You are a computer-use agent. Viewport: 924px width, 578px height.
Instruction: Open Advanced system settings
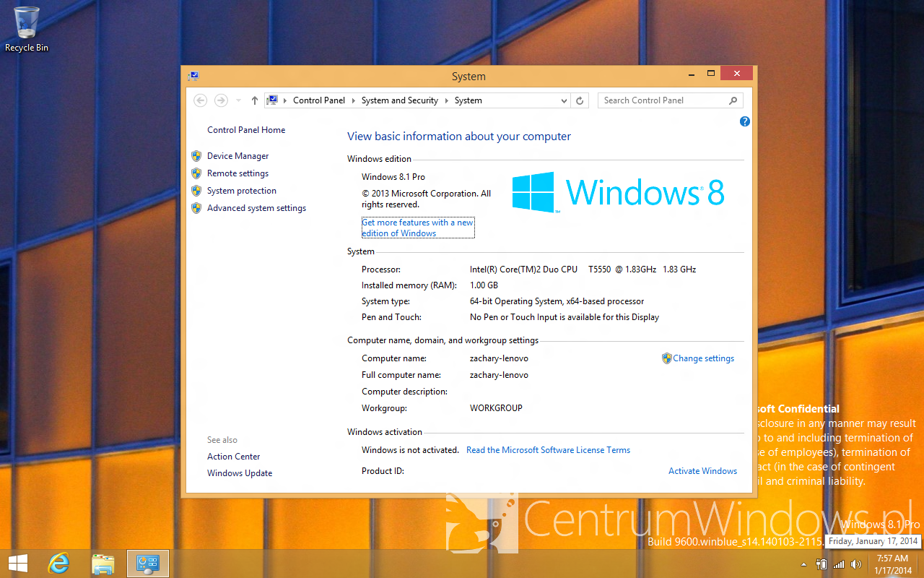(256, 208)
